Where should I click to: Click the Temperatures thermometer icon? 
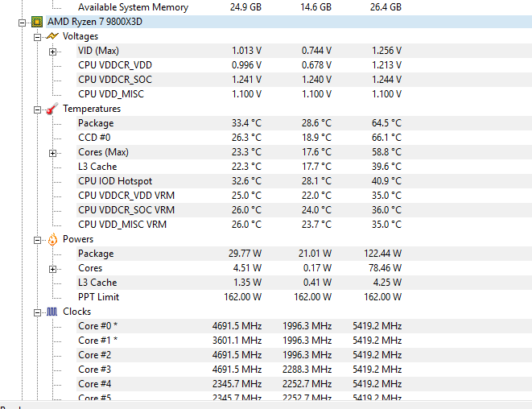[x=52, y=109]
